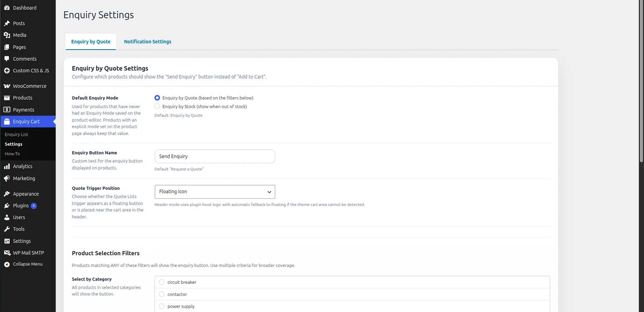Screen dimensions: 644x312
Task: Click the Products archive icon
Action: coord(7,98)
